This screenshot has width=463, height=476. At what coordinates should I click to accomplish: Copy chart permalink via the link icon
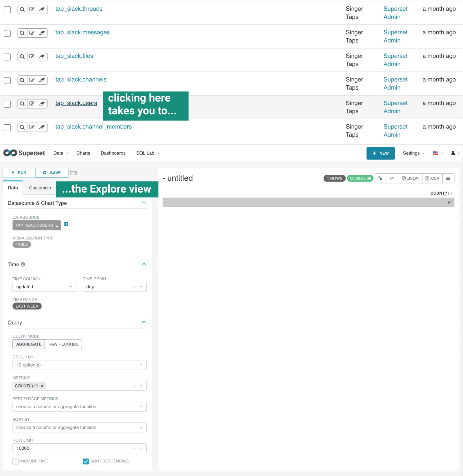(x=381, y=178)
